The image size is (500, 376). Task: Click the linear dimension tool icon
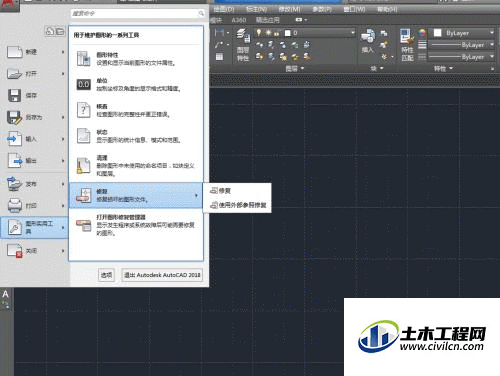click(x=219, y=32)
